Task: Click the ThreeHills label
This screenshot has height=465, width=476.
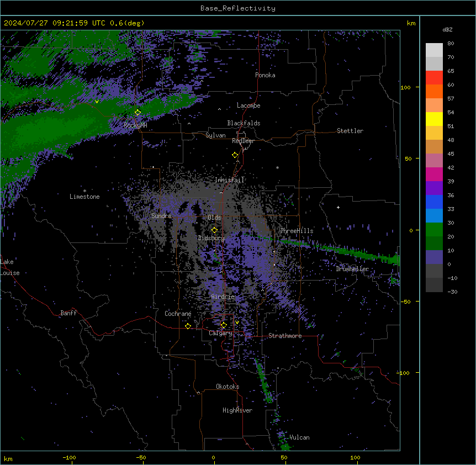Action: (x=297, y=231)
